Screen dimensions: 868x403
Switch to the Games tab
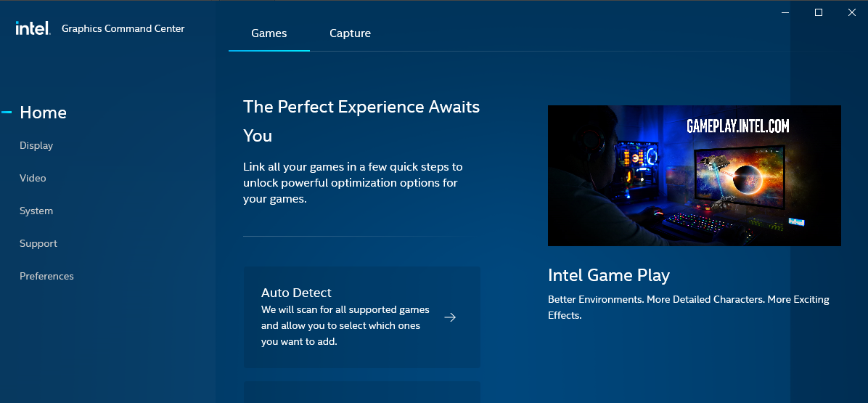click(269, 33)
